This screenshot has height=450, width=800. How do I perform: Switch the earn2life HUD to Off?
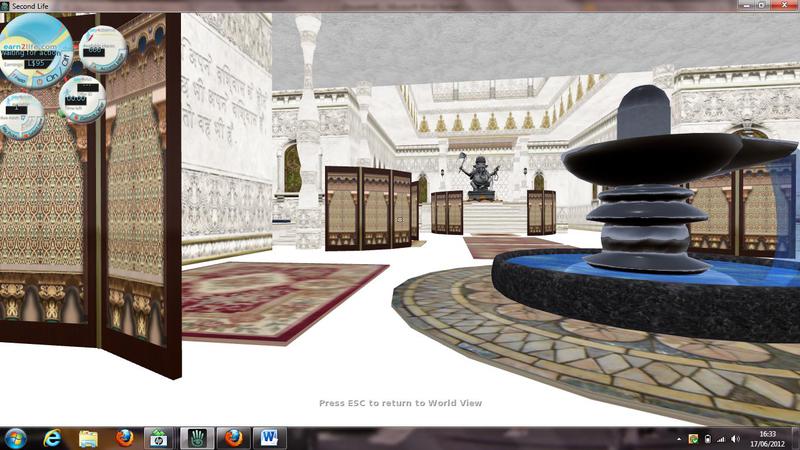point(67,61)
